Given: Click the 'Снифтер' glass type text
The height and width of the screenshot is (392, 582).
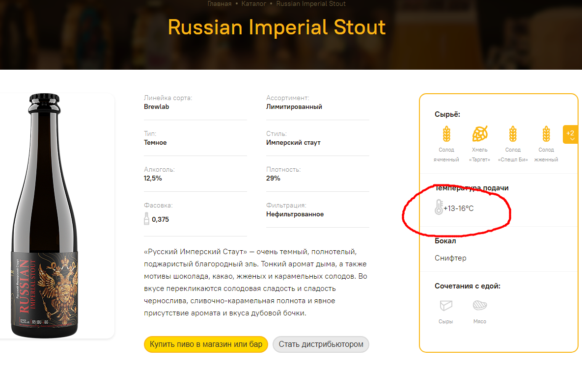Looking at the screenshot, I should coord(450,258).
